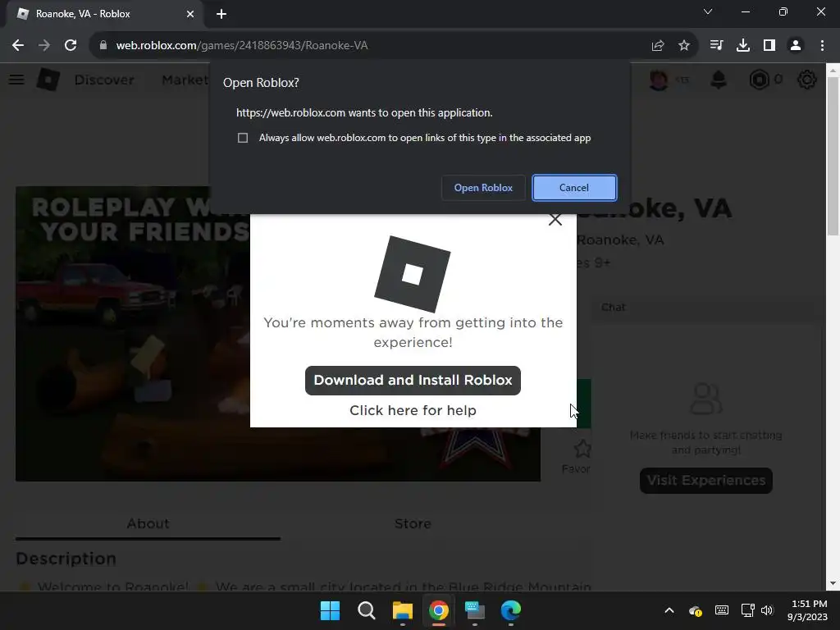Open the Windows Start menu
840x630 pixels.
tap(330, 610)
